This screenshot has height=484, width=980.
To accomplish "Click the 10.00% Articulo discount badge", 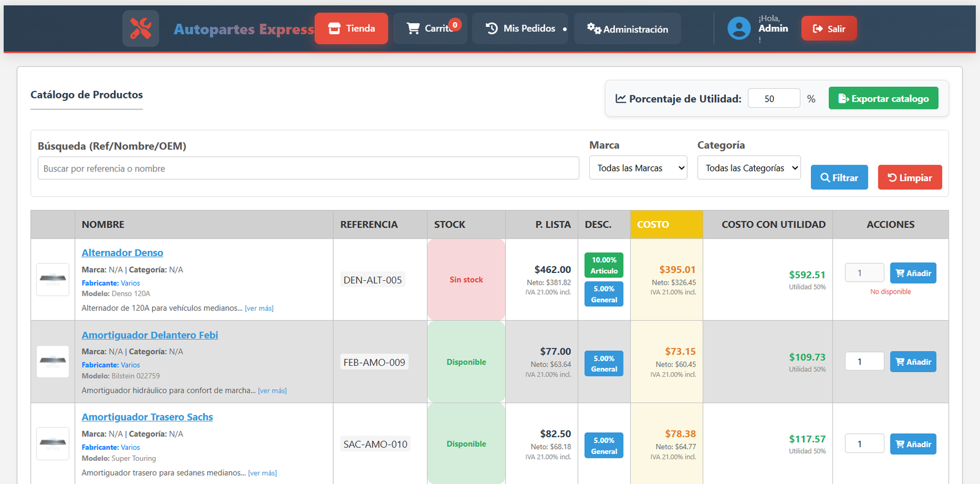I will [604, 266].
